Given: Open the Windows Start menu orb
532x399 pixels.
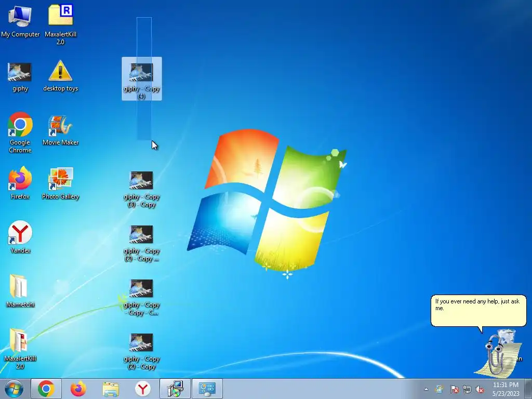Looking at the screenshot, I should [x=14, y=389].
